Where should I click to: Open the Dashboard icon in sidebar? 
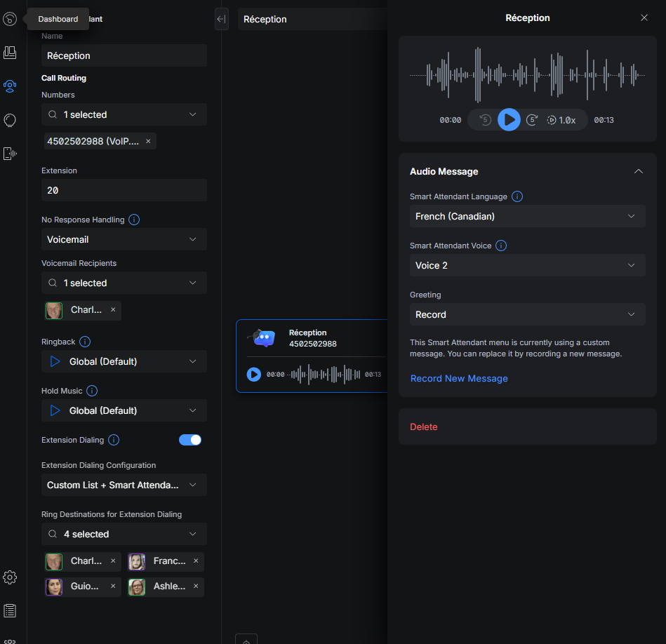(10, 20)
